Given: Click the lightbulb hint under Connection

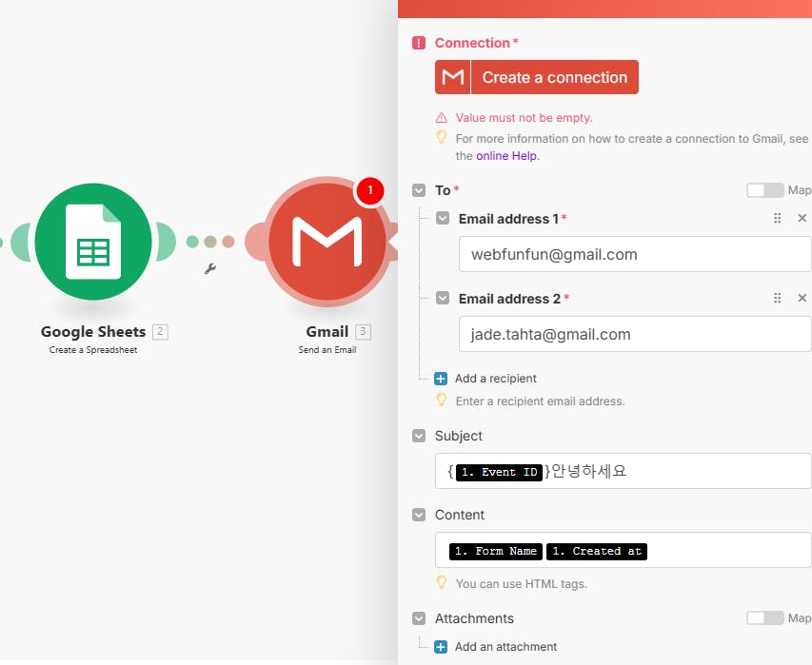Looking at the screenshot, I should click(441, 137).
